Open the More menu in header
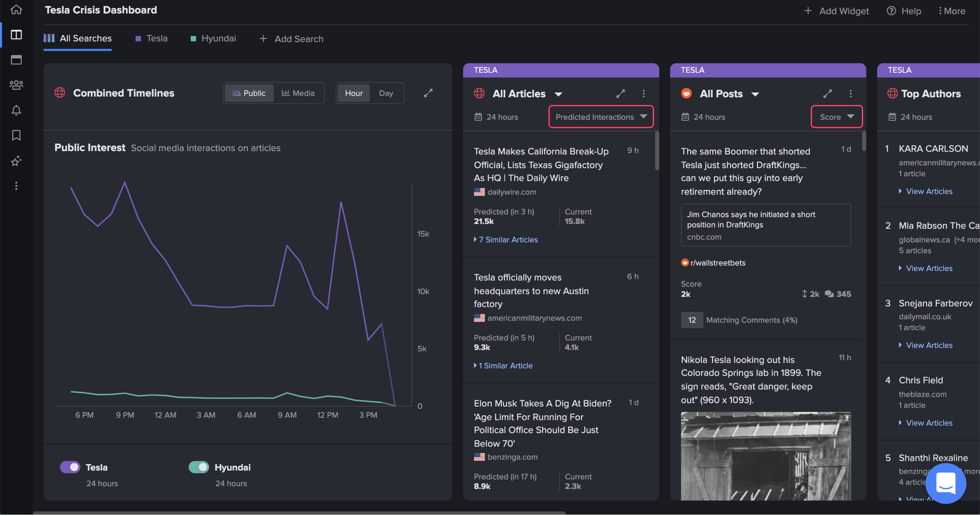 pyautogui.click(x=951, y=11)
